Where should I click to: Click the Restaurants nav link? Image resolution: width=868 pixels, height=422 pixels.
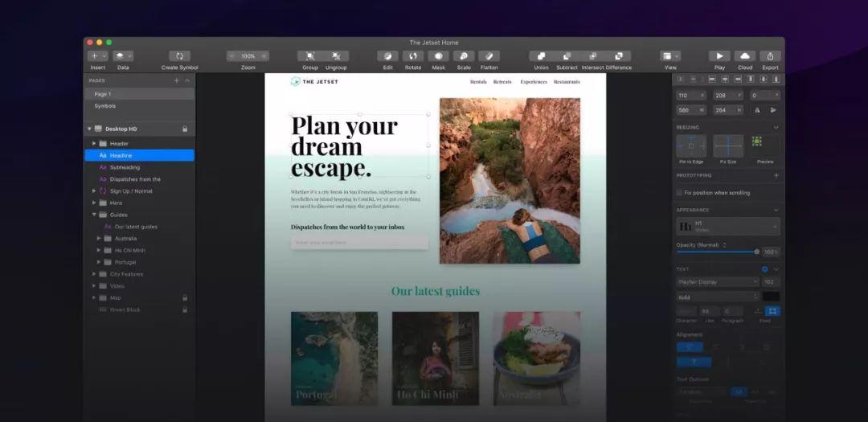567,82
